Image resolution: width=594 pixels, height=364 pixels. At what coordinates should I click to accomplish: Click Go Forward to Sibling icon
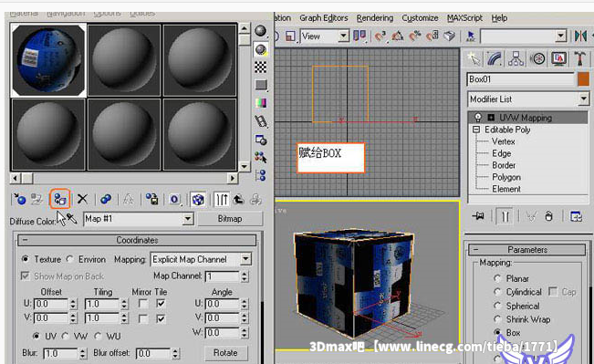pos(256,199)
